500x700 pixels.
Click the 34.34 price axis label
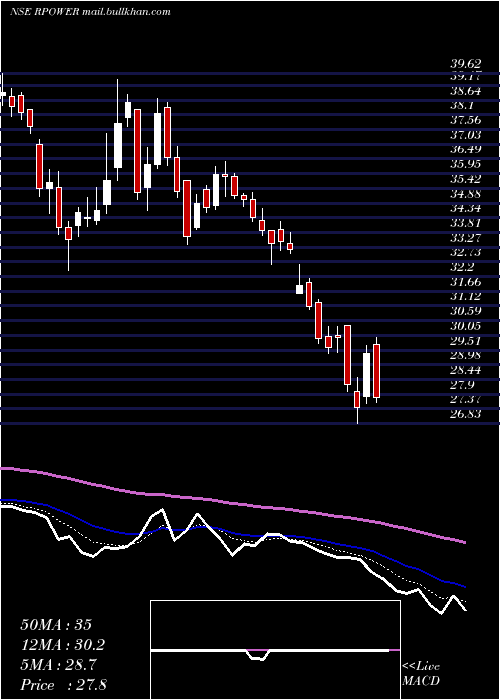[x=465, y=208]
